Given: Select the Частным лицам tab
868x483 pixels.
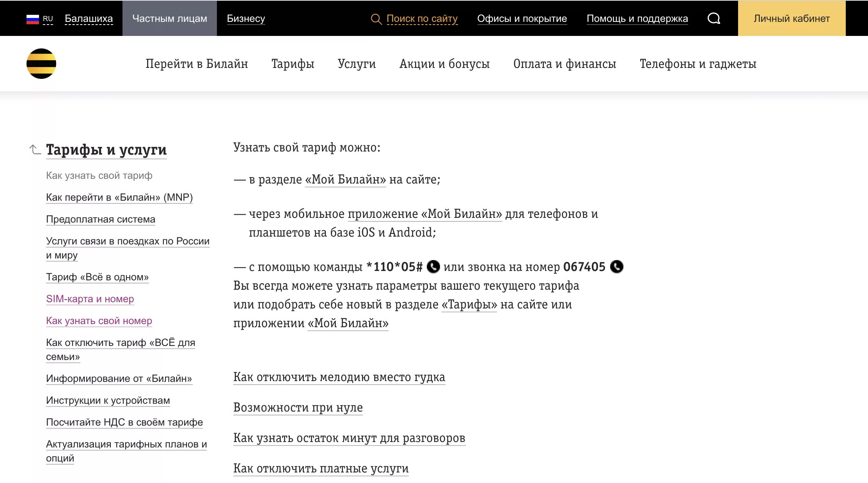Looking at the screenshot, I should (x=170, y=18).
